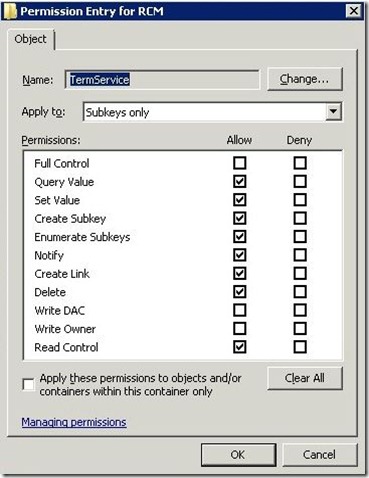Check Deny for Notify

(300, 255)
